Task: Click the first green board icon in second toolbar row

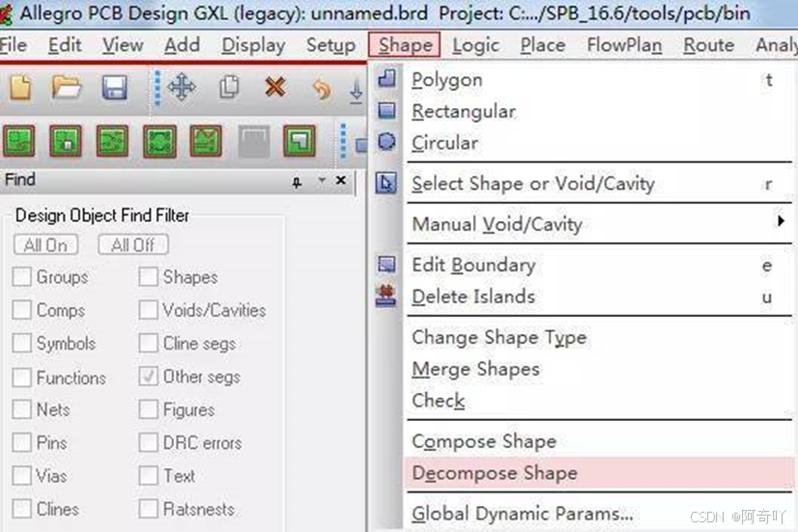Action: (19, 141)
